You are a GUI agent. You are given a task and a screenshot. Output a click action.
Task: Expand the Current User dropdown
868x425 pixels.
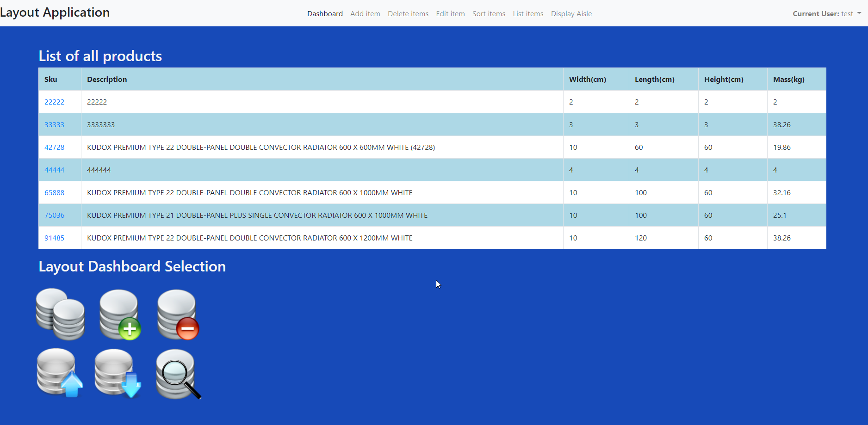tap(826, 14)
